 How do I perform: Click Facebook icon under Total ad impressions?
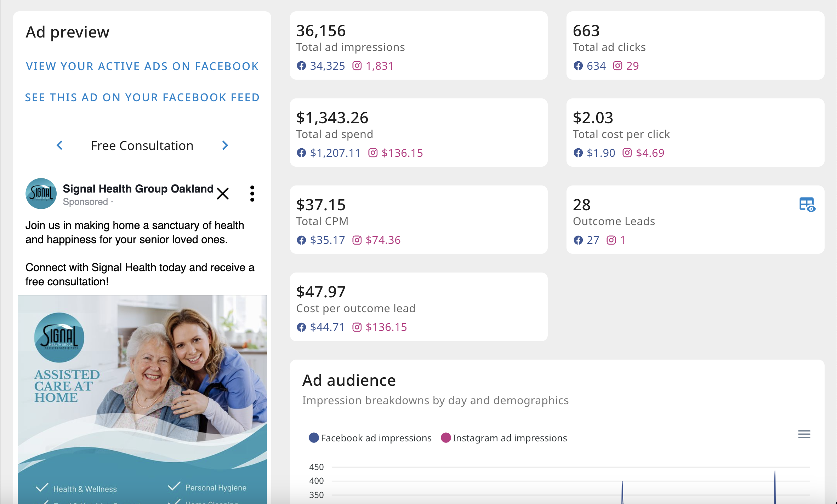click(301, 66)
